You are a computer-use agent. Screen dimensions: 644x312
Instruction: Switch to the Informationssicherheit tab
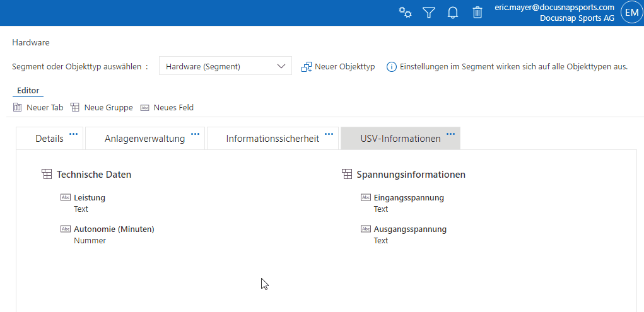(x=272, y=139)
